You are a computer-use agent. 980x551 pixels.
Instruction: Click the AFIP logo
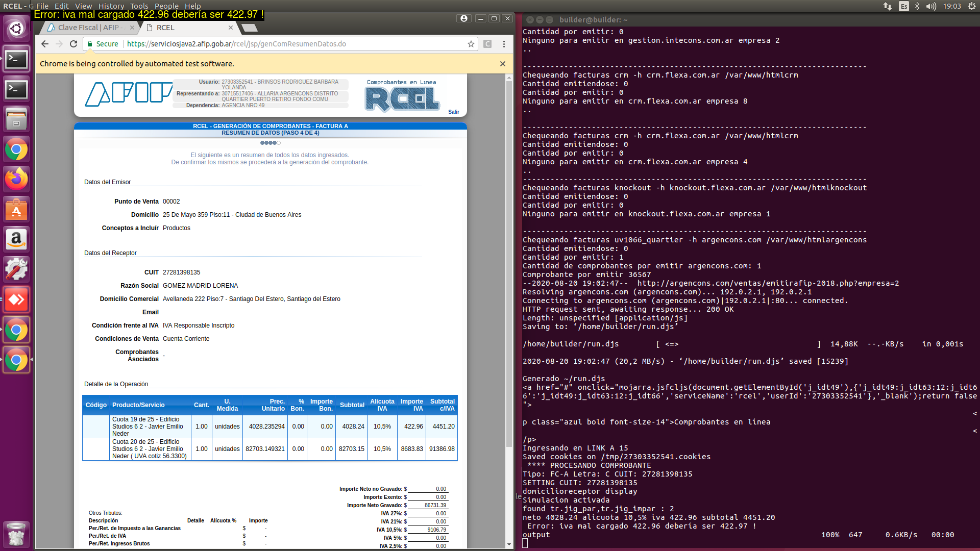click(x=129, y=94)
